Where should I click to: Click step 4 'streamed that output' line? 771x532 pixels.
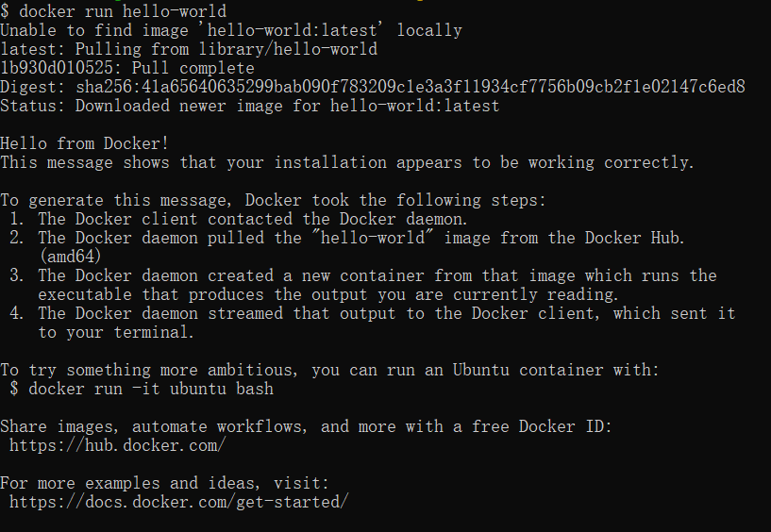tap(372, 313)
